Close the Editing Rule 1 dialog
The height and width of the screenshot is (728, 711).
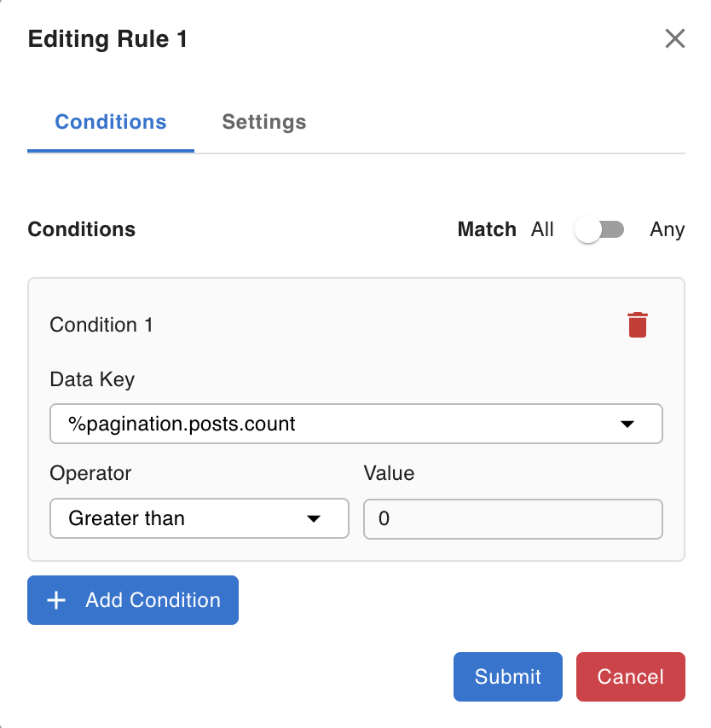click(674, 39)
